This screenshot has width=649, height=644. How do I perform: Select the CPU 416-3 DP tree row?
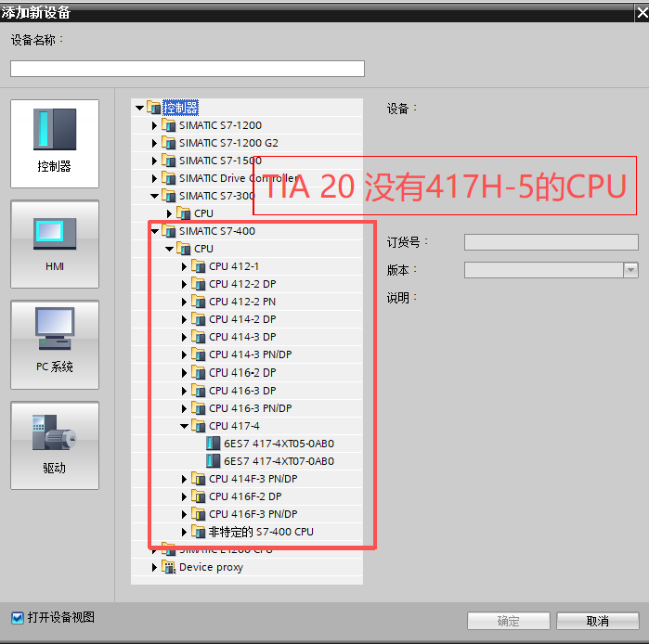247,391
